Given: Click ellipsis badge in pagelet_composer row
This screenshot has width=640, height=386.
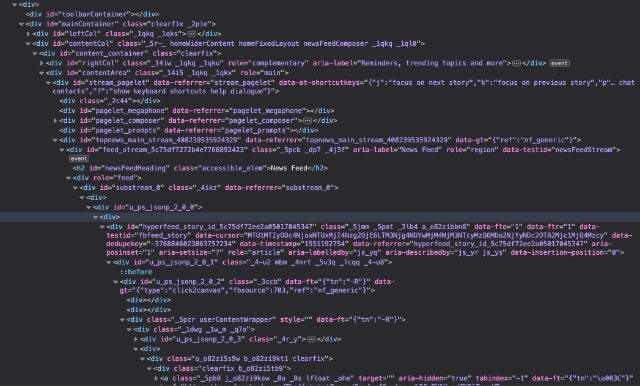Looking at the screenshot, I should coord(308,121).
